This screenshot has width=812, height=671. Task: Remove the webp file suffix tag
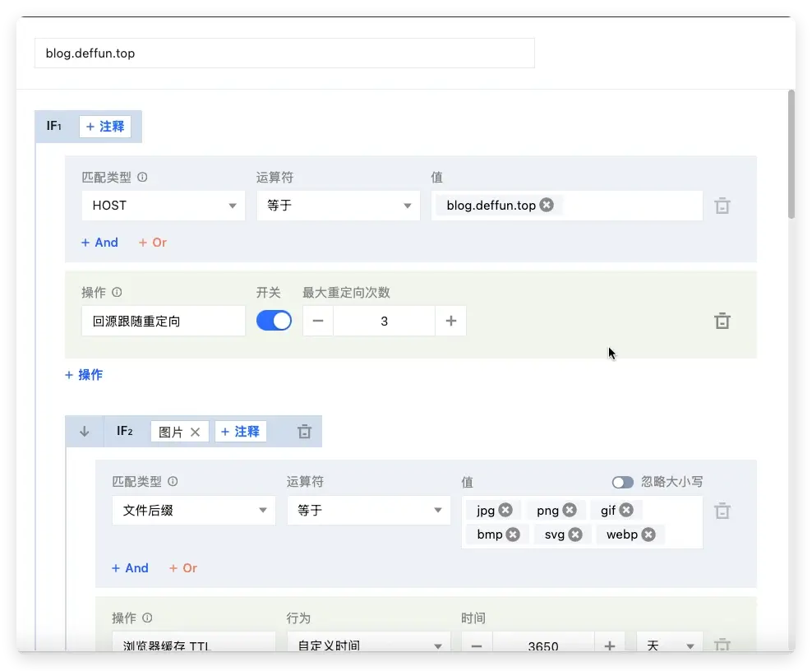(x=648, y=534)
